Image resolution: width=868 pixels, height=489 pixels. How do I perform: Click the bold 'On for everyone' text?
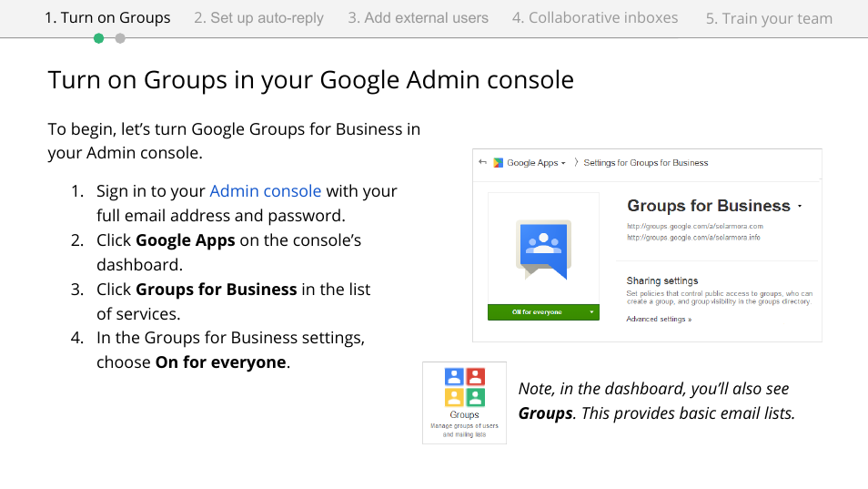point(221,362)
